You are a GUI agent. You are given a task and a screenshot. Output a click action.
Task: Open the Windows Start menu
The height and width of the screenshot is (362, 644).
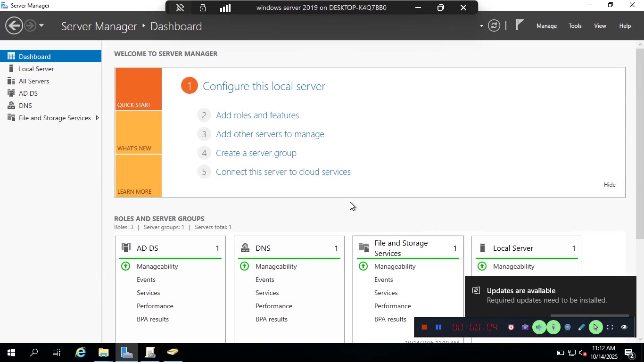pos(11,353)
